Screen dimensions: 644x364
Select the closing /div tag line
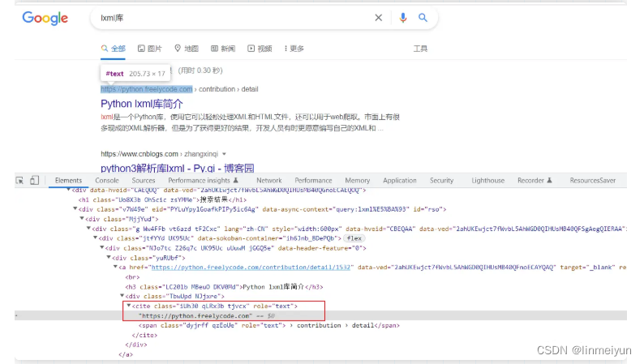click(x=136, y=345)
